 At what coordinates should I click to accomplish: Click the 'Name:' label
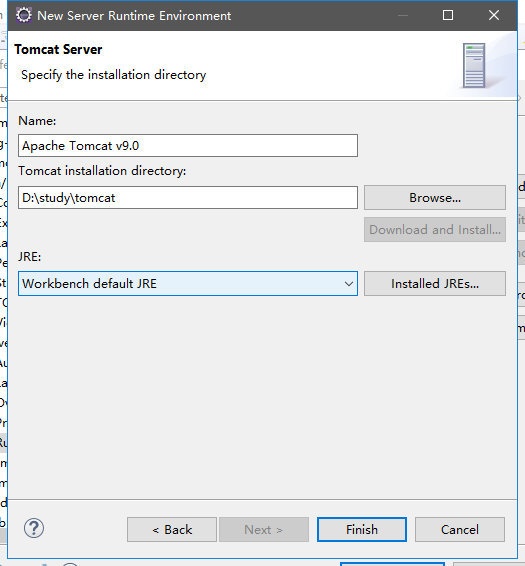[37, 121]
